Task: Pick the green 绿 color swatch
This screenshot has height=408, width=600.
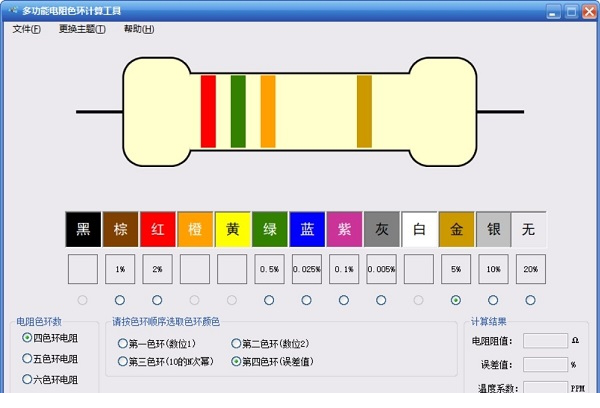Action: click(x=269, y=229)
